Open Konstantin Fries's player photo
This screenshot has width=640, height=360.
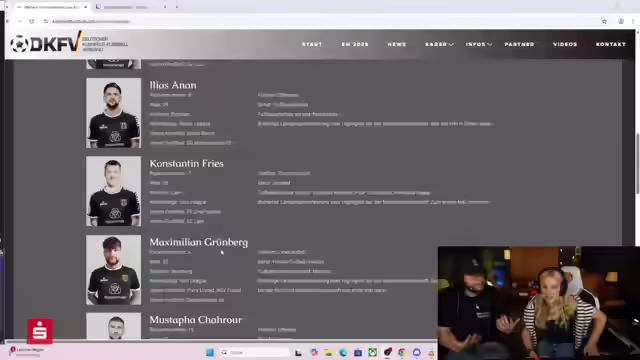pos(113,191)
